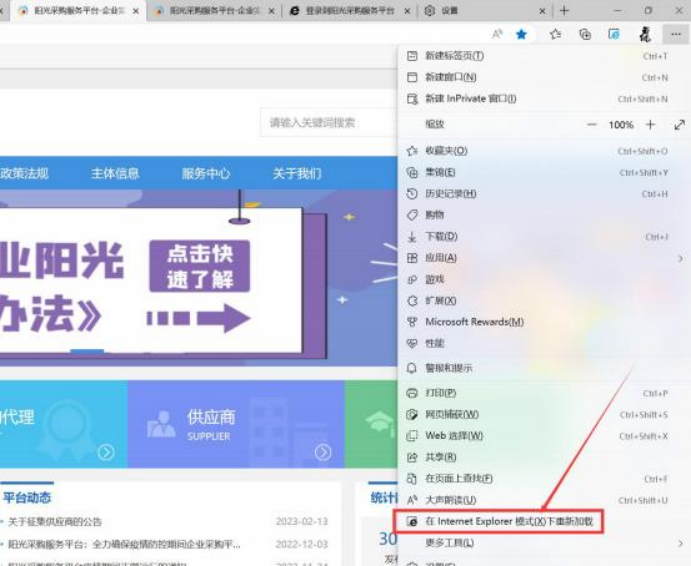Enter full screen via zoom expand icon
The width and height of the screenshot is (691, 566).
click(x=679, y=125)
